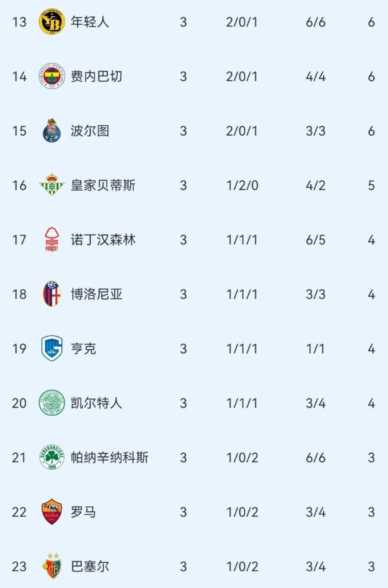Click the Celtic clover crest
Viewport: 388px width, 588px height.
click(x=52, y=403)
